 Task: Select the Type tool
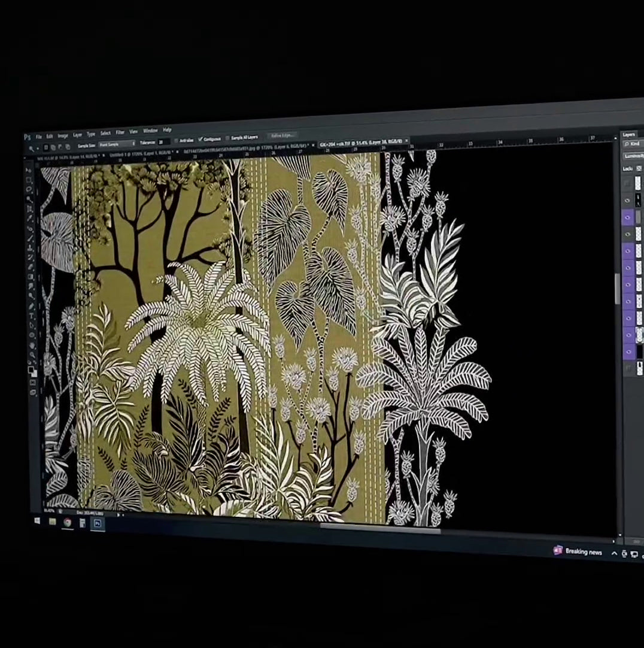pyautogui.click(x=32, y=316)
